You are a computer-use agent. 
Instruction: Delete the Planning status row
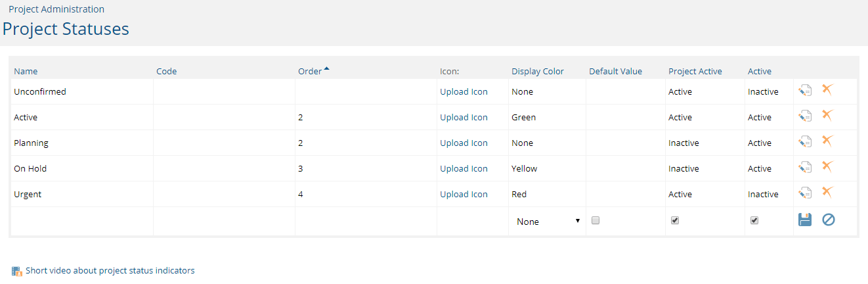pyautogui.click(x=827, y=141)
